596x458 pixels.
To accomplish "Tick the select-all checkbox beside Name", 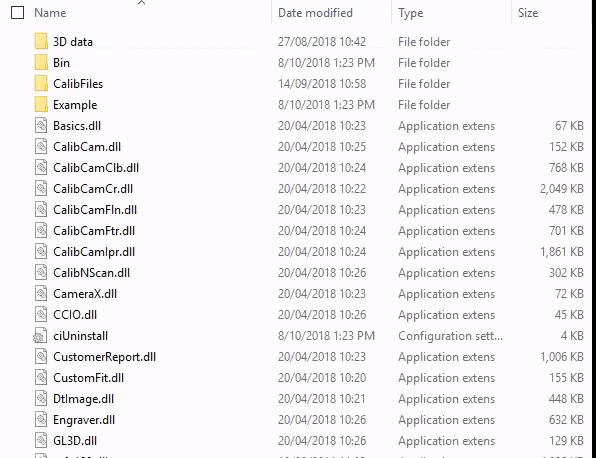I will tap(17, 13).
